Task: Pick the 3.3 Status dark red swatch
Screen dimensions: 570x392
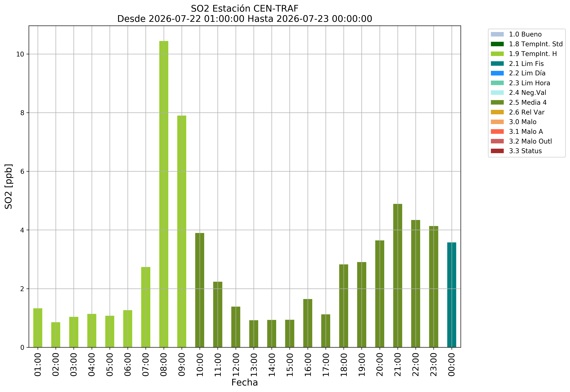Action: (497, 151)
